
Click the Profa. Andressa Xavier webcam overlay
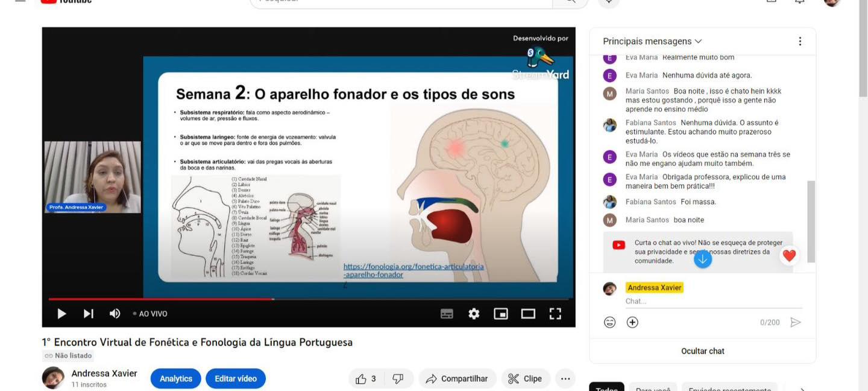point(93,177)
